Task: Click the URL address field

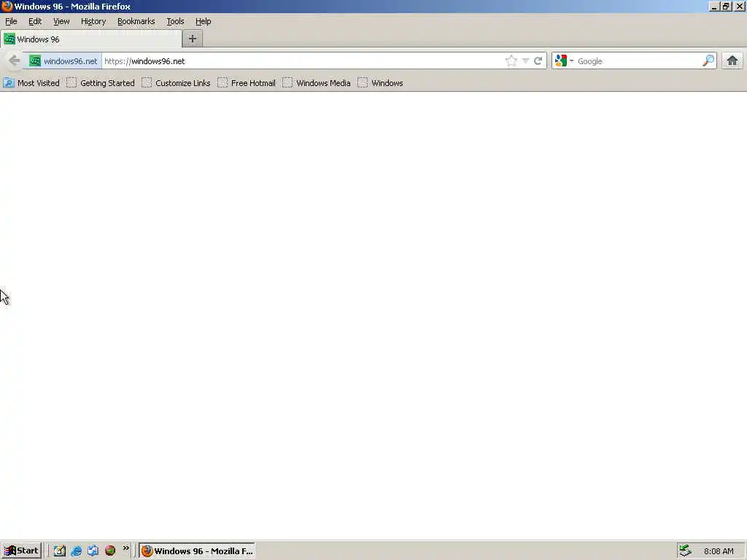Action: coord(303,61)
